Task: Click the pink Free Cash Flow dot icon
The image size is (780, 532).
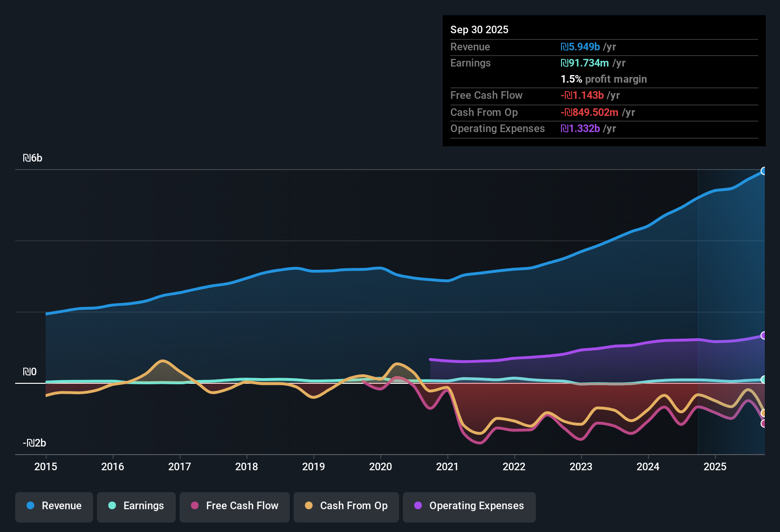Action: pos(194,506)
